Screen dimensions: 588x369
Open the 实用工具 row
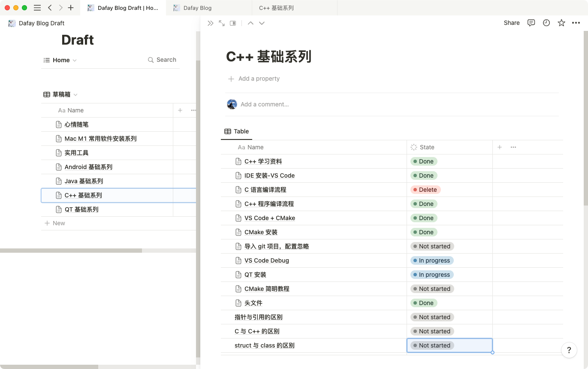76,153
